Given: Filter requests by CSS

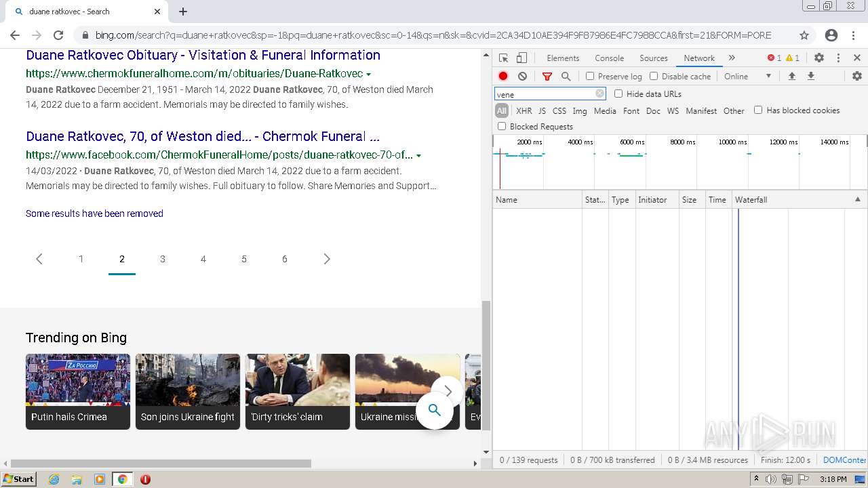Looking at the screenshot, I should [x=559, y=110].
